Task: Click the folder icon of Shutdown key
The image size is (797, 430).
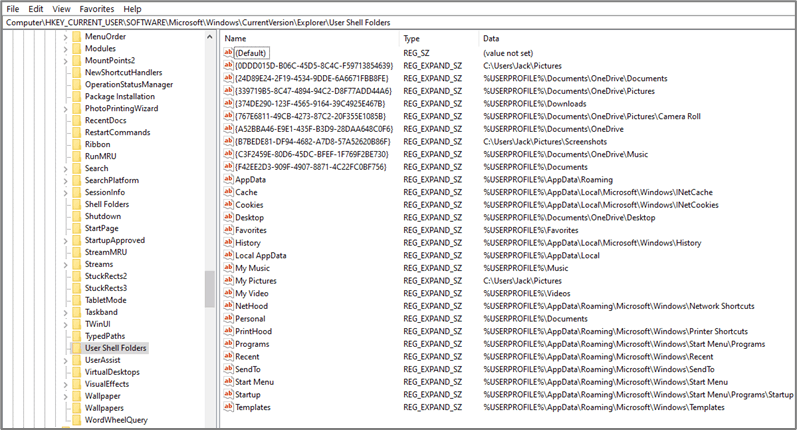Action: pyautogui.click(x=76, y=217)
